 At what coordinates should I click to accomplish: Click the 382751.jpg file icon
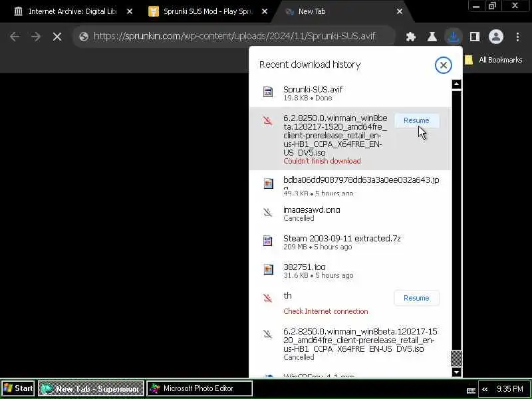click(268, 269)
